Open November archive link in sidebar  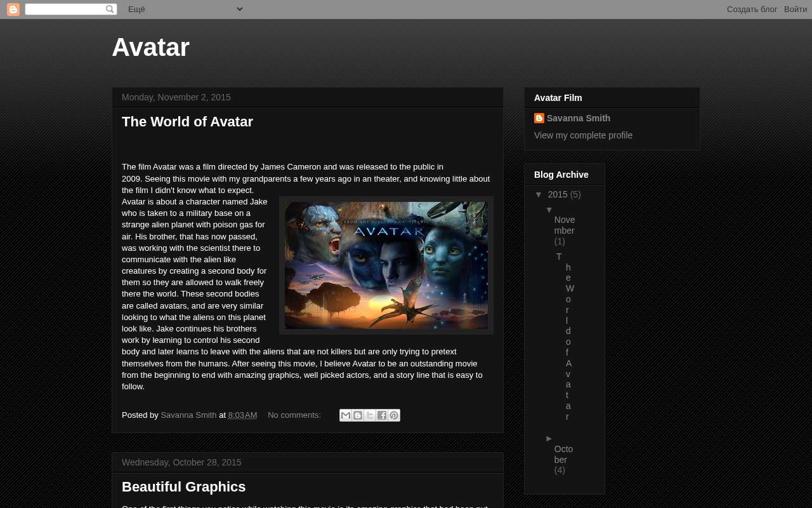pyautogui.click(x=565, y=225)
